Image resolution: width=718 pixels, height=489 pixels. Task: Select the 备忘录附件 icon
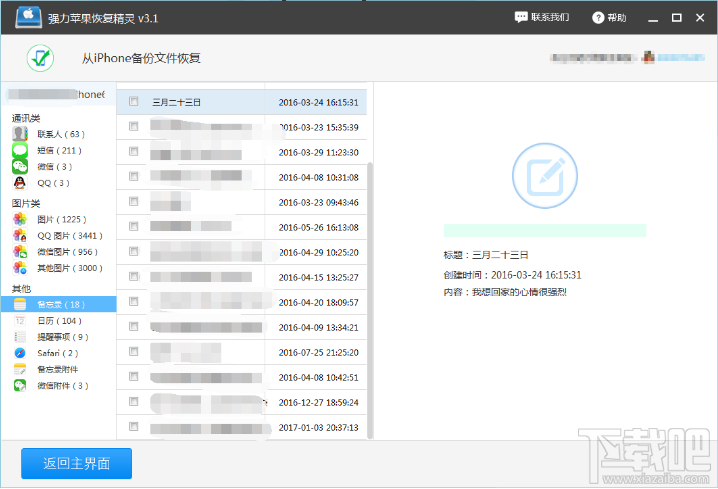(20, 369)
